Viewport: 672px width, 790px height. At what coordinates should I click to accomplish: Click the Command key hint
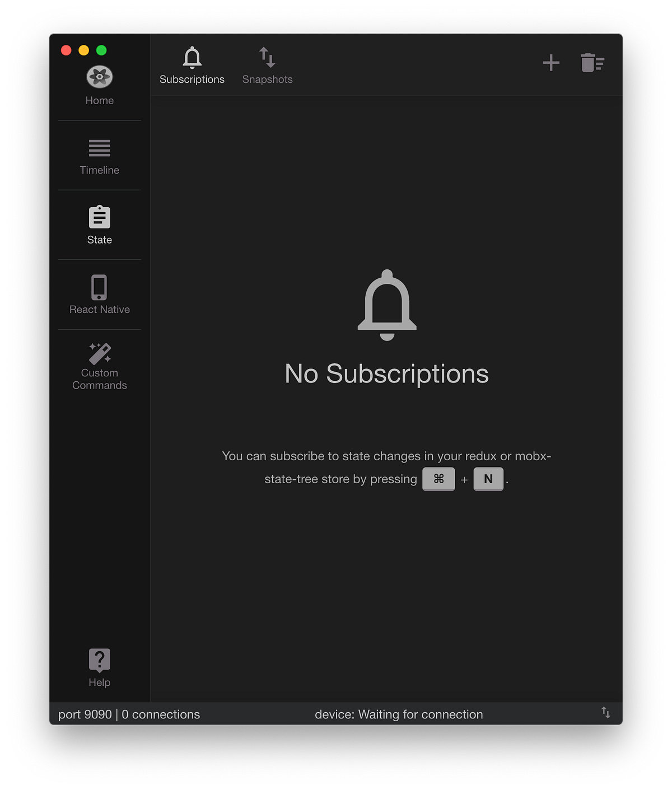pyautogui.click(x=438, y=479)
